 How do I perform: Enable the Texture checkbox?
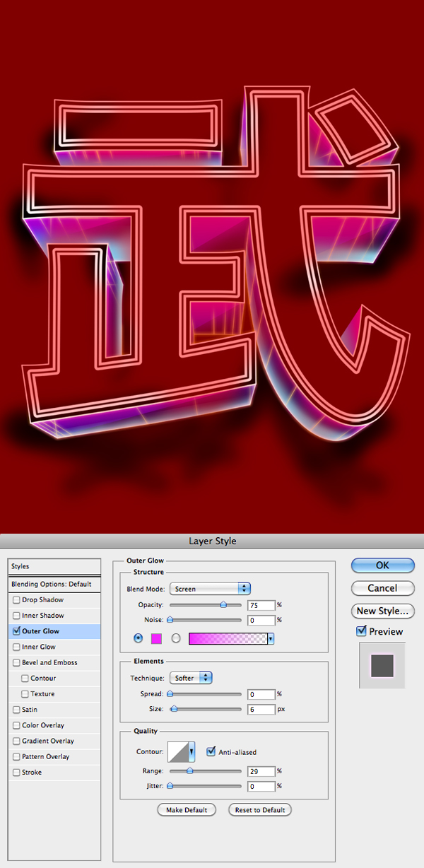[x=25, y=694]
